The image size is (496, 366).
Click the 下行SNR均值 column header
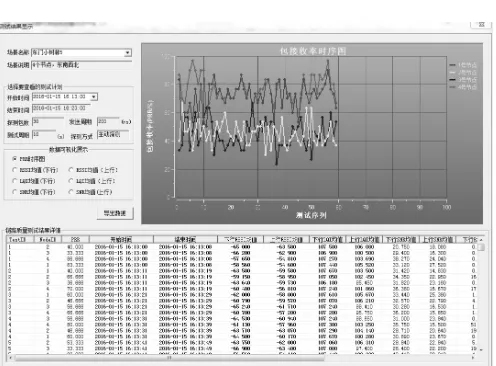click(401, 239)
